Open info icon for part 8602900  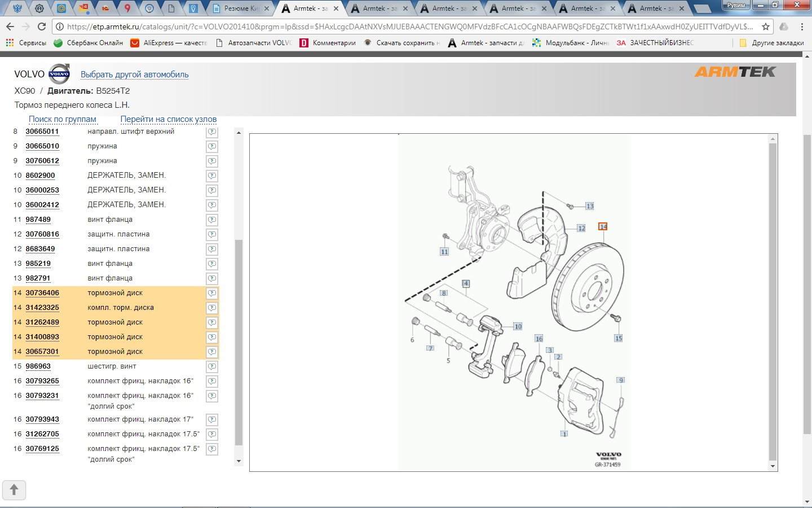click(x=212, y=176)
